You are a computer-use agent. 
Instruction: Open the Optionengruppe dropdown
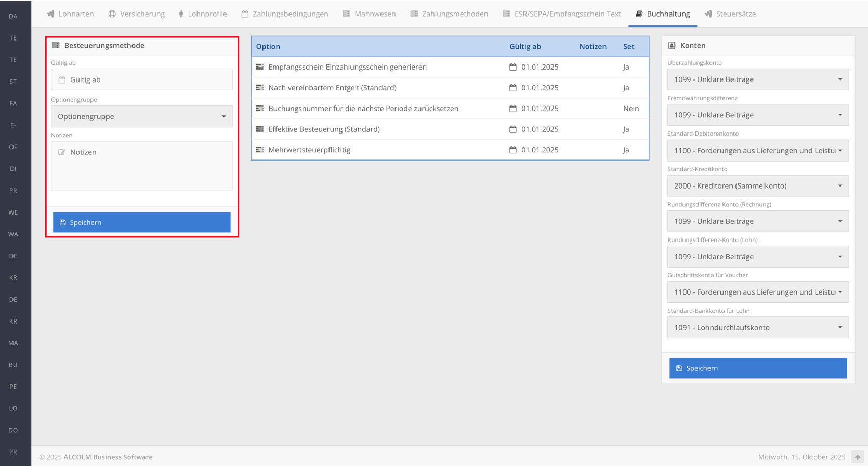(x=141, y=116)
